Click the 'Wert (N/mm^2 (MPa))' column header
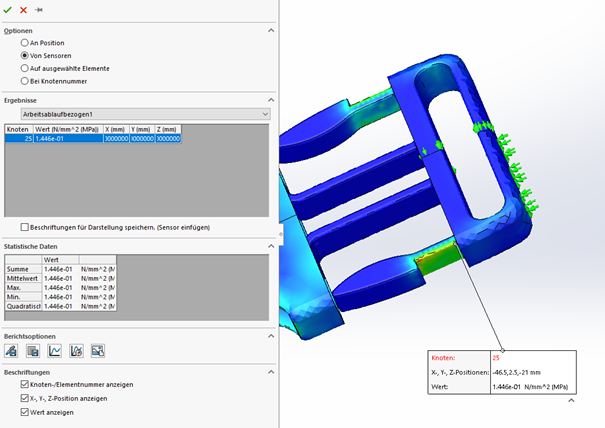This screenshot has height=428, width=605. (x=67, y=129)
